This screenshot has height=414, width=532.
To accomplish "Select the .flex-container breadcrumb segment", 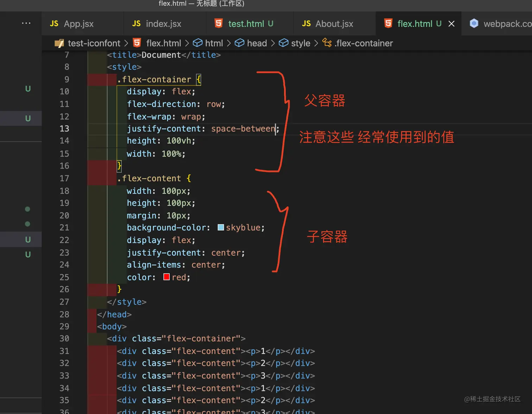I will click(363, 43).
